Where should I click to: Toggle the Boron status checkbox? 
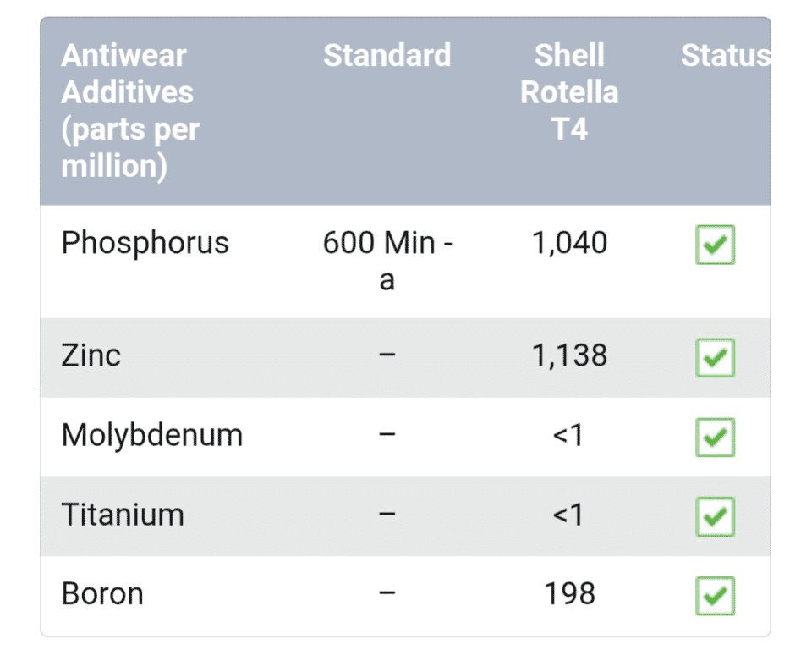pyautogui.click(x=715, y=596)
